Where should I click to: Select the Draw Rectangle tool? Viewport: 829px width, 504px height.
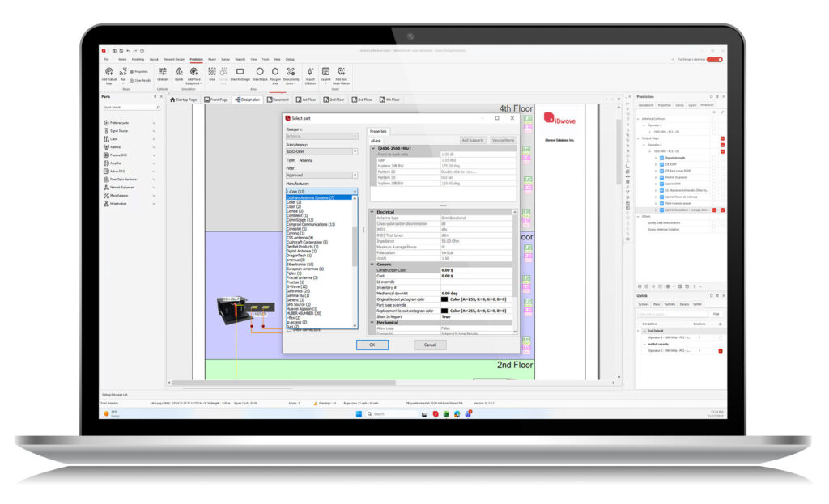[x=240, y=70]
